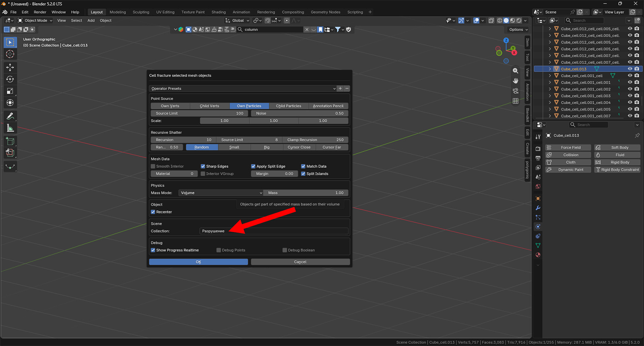Open the Output properties tab
644x346 pixels.
tap(538, 158)
